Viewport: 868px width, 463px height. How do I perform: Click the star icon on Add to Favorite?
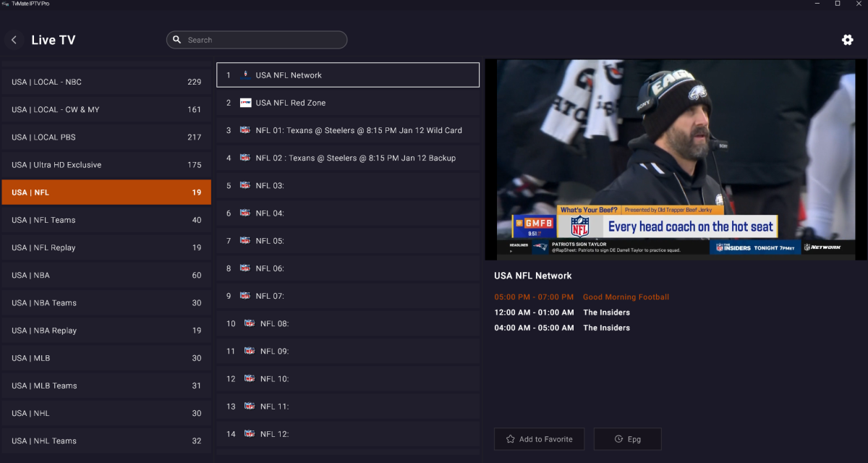point(511,439)
